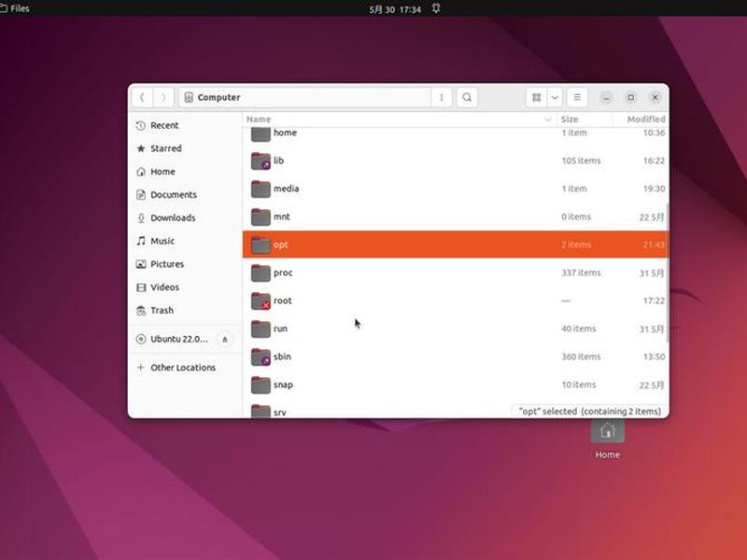Viewport: 747px width, 560px height.
Task: Select the proc folder icon
Action: (261, 273)
